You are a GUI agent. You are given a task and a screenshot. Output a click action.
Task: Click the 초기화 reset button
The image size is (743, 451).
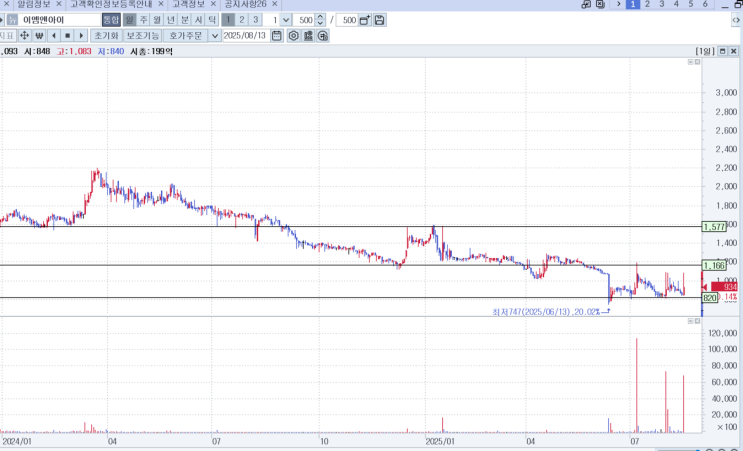tap(106, 36)
